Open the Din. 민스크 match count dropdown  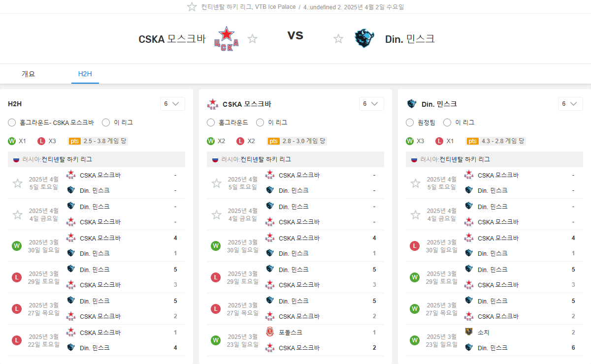pyautogui.click(x=570, y=104)
